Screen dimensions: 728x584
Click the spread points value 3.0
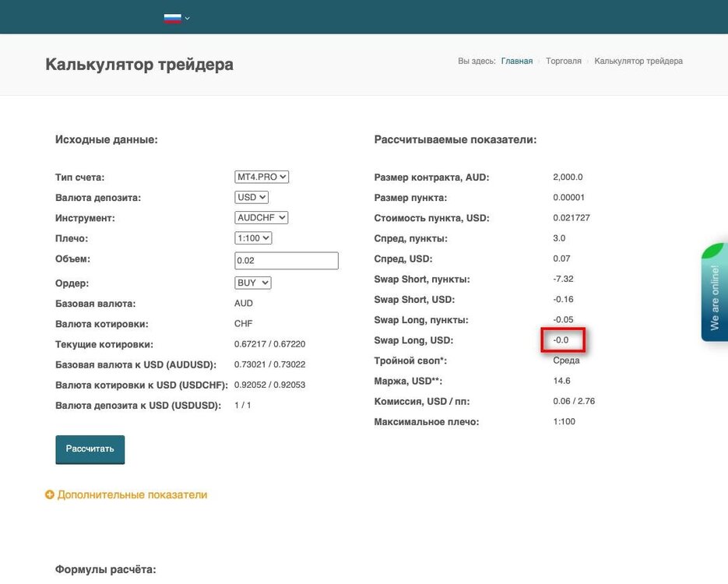[x=559, y=238]
